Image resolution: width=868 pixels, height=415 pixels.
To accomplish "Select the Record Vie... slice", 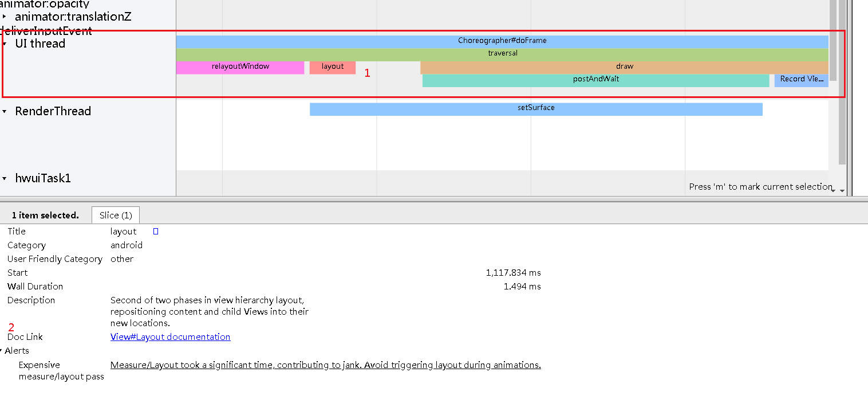I will [x=802, y=80].
